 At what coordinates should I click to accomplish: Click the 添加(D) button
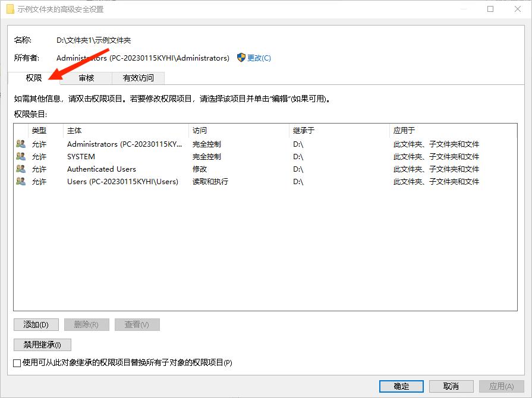[36, 324]
